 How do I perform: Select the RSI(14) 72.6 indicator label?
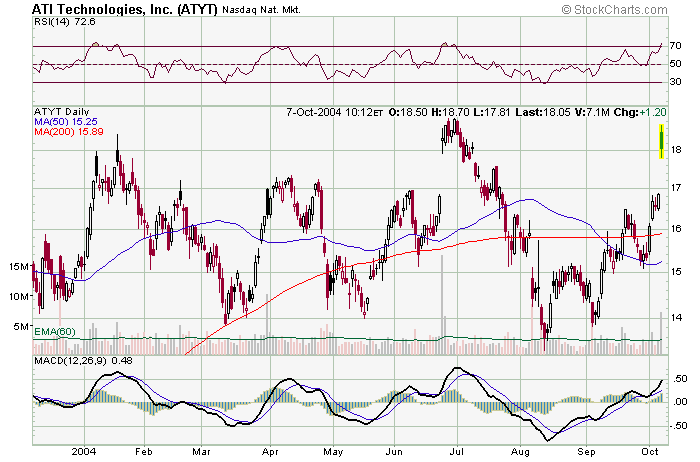click(x=65, y=22)
